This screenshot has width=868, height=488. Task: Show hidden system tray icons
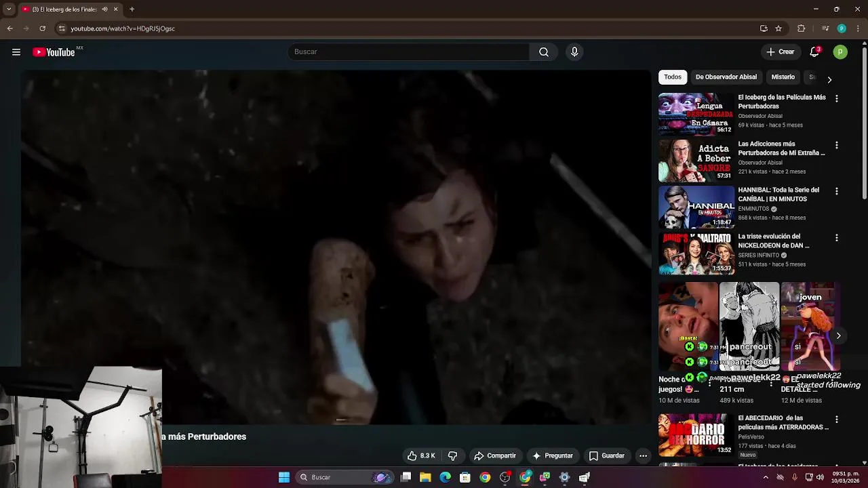click(x=766, y=477)
